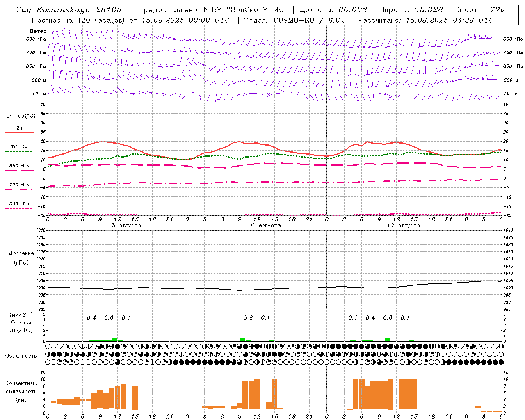Click the tallest green precipitation bar on 16 августа
Screen dimensions: 525x420
coord(242,339)
